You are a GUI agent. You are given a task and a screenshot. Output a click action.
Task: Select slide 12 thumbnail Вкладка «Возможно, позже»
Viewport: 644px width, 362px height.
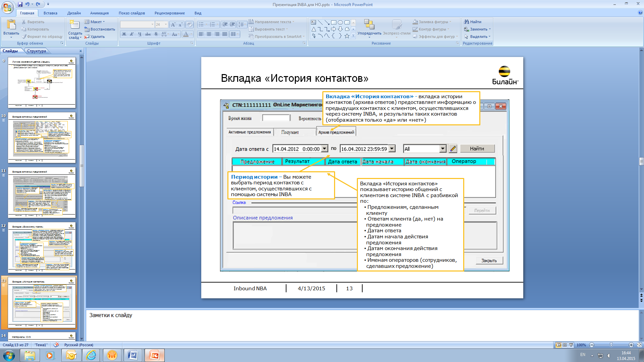click(x=42, y=247)
